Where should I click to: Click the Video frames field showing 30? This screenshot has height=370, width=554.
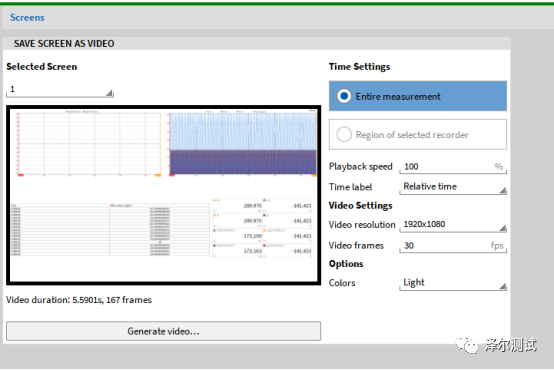point(453,246)
